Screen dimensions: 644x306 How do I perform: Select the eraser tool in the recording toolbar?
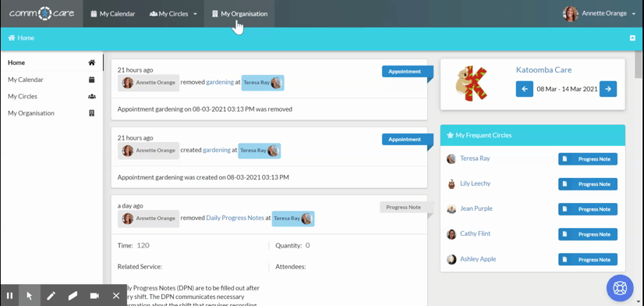(x=73, y=296)
